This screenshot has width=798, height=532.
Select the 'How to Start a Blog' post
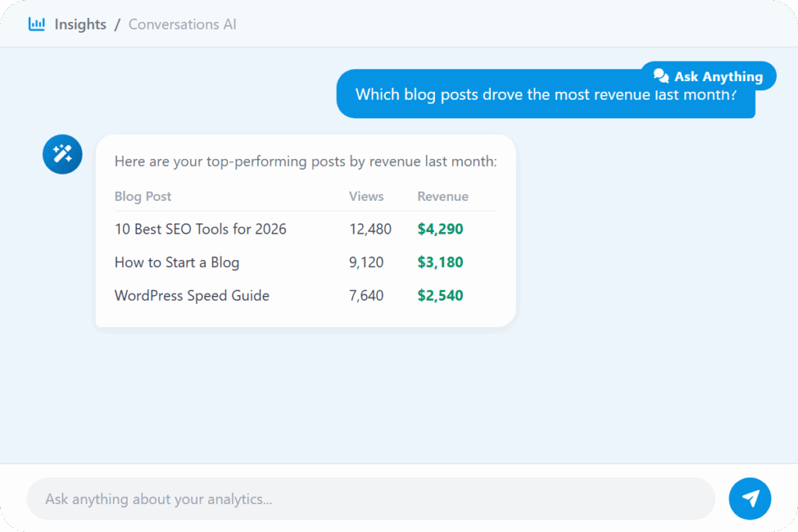click(177, 262)
